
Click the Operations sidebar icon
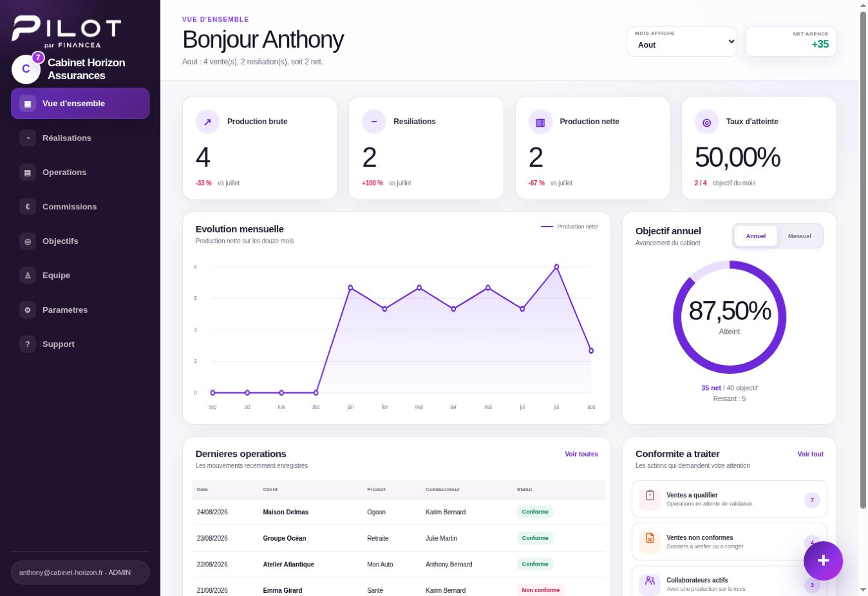[28, 172]
